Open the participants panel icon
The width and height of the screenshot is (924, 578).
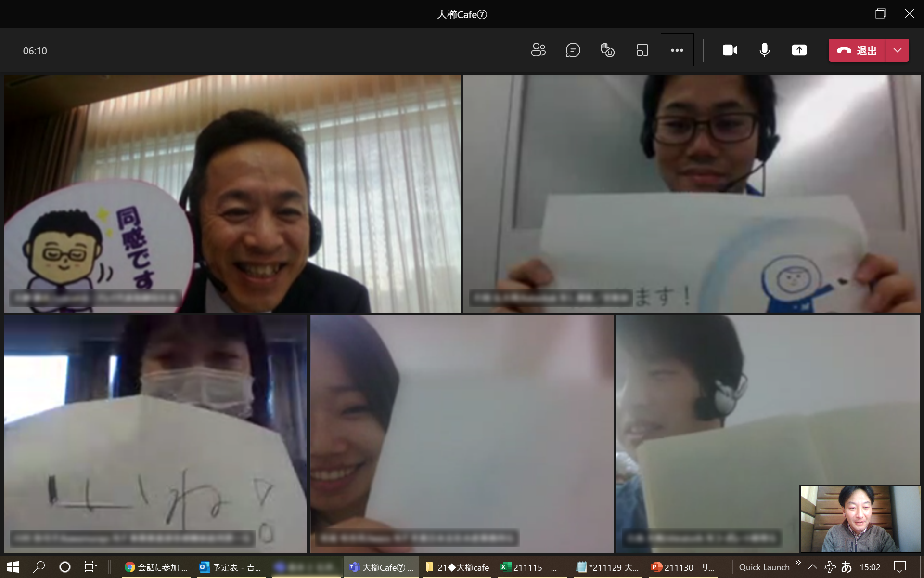pyautogui.click(x=538, y=50)
